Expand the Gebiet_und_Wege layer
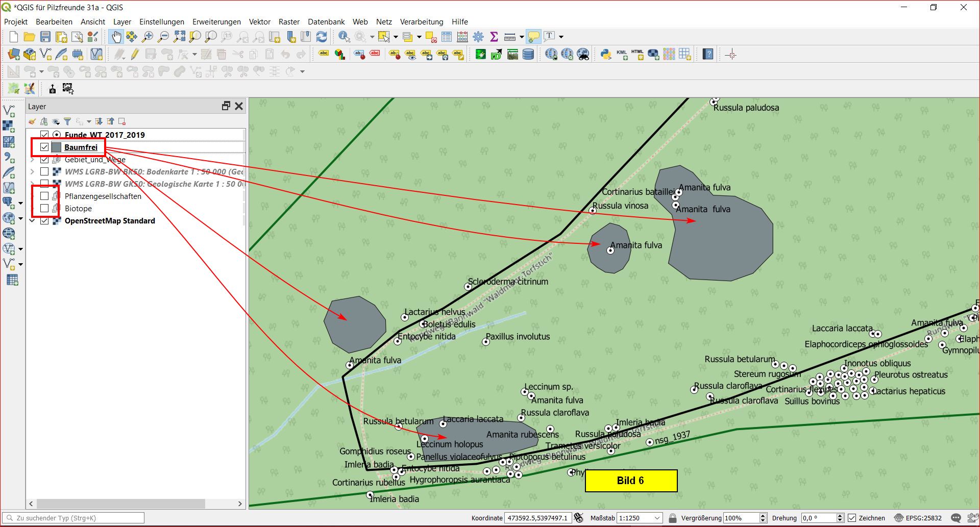This screenshot has width=980, height=527. 32,160
